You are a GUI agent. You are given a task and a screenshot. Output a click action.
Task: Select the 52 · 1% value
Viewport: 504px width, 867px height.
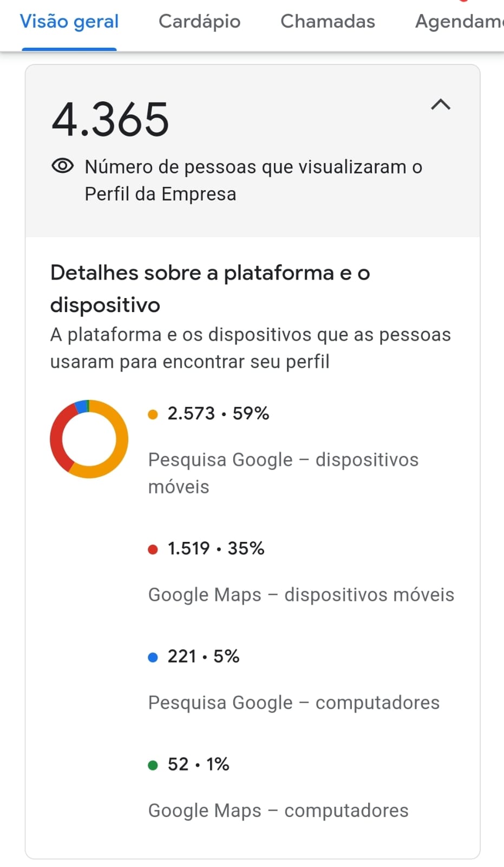199,764
